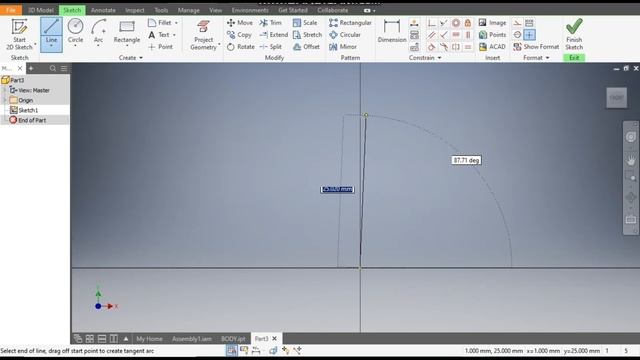Screen dimensions: 640x360
Task: Open the Line tool dropdown arrow
Action: [x=51, y=45]
